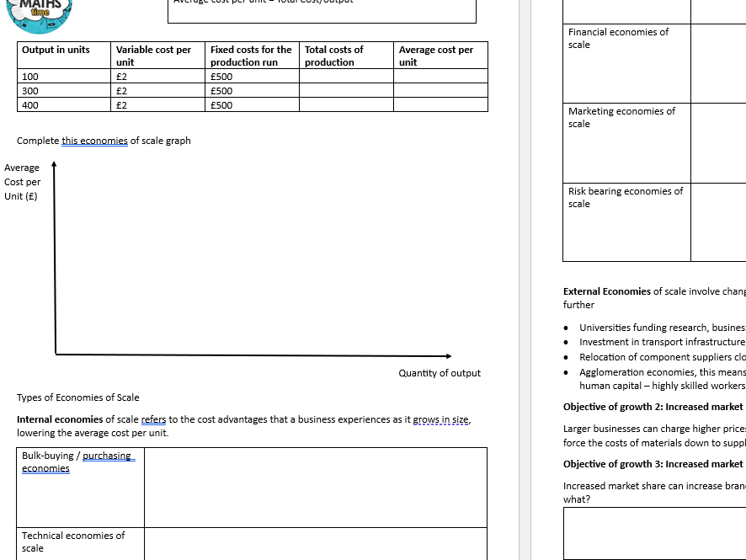Viewport: 746px width, 560px height.
Task: Click the empty average cost cell for 300 units
Action: point(440,90)
